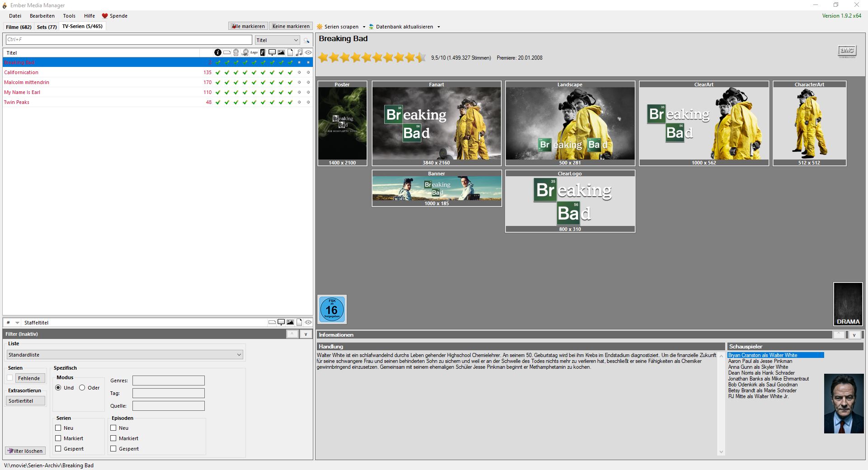Click the star rating display
The image size is (868, 470).
point(372,57)
